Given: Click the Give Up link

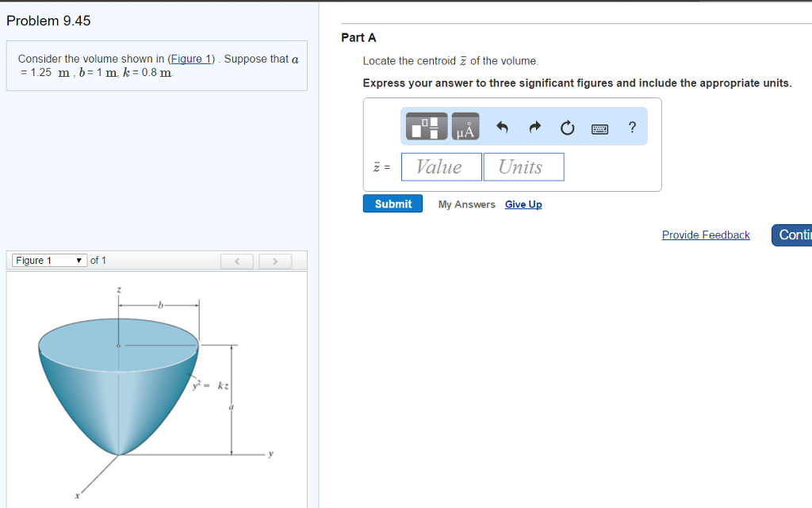Looking at the screenshot, I should coord(523,204).
